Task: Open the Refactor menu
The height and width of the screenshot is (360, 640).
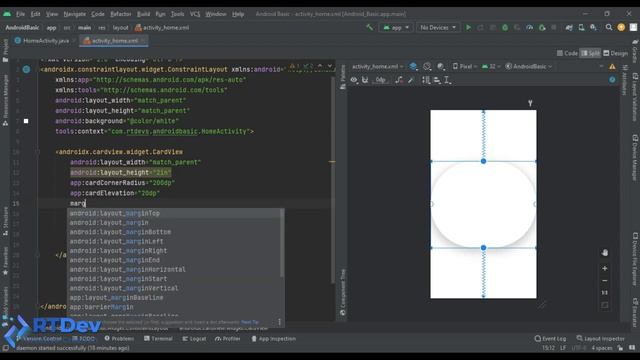Action: 121,14
